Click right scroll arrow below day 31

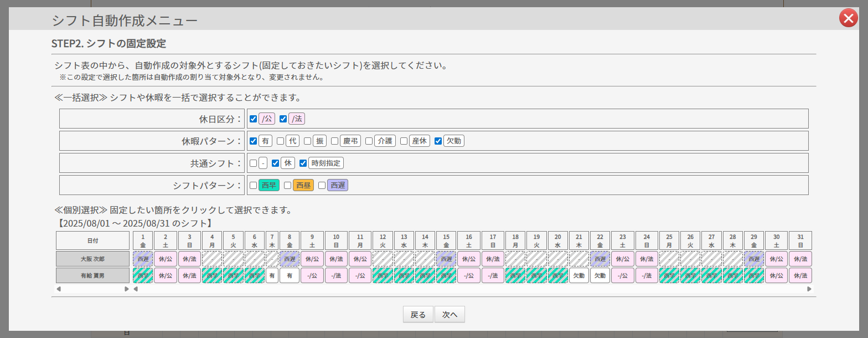tap(809, 289)
